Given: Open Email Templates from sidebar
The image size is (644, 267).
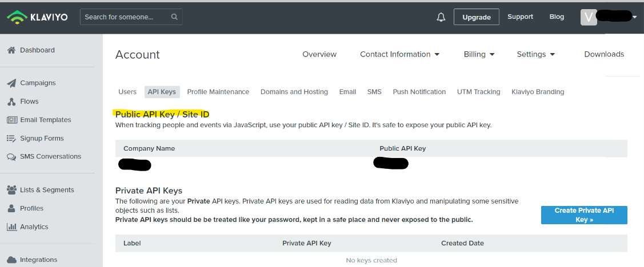Looking at the screenshot, I should [x=46, y=120].
